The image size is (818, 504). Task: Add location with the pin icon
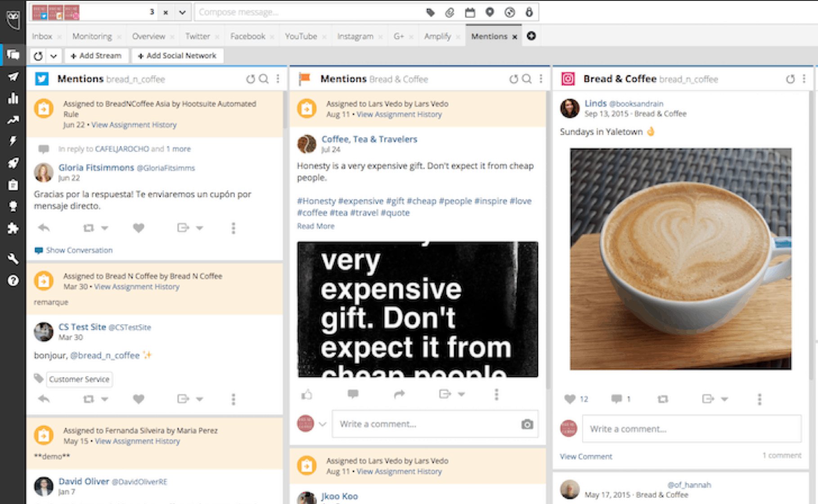(490, 12)
